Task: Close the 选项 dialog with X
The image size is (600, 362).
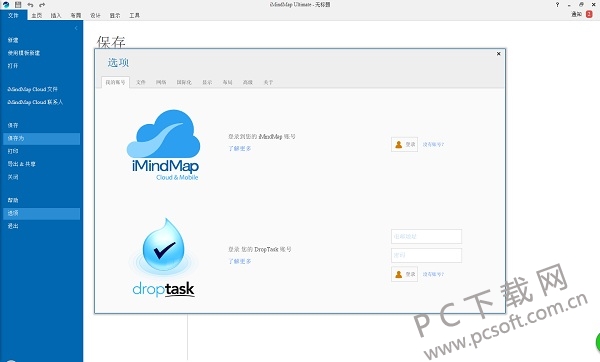Action: (499, 54)
